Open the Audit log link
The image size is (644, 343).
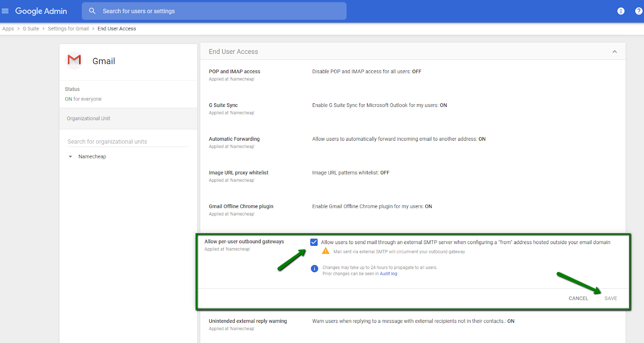[x=388, y=274]
